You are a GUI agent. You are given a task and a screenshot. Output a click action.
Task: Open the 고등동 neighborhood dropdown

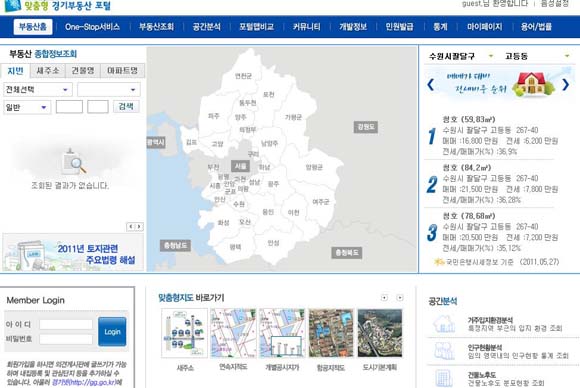click(537, 56)
